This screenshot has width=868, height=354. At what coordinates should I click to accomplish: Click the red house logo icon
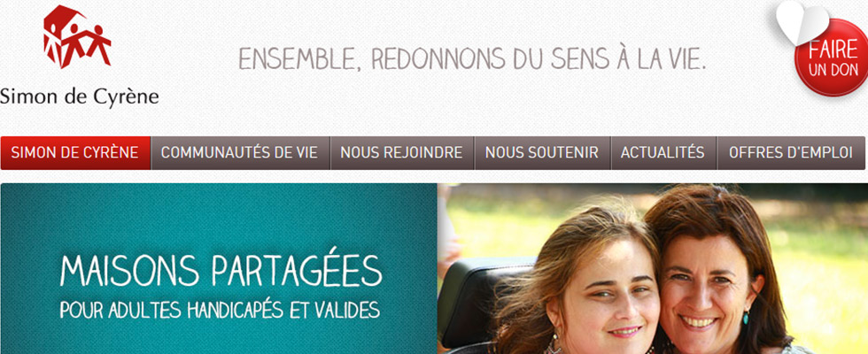click(77, 36)
